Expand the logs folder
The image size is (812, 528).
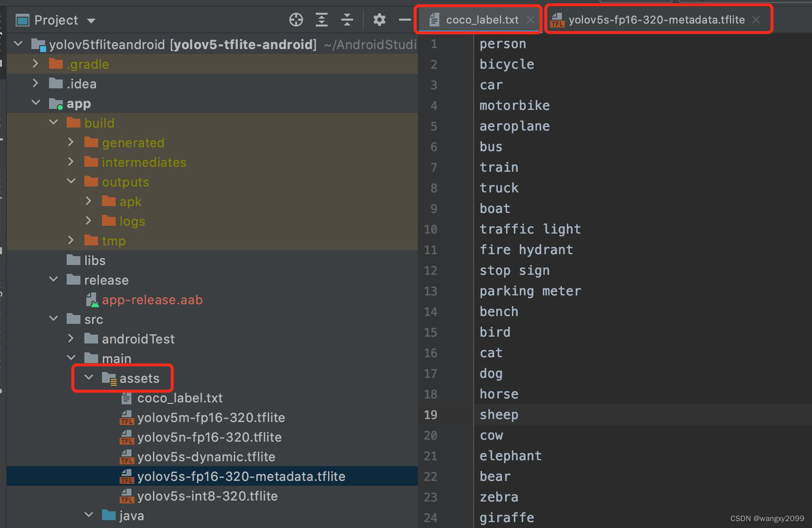(88, 220)
